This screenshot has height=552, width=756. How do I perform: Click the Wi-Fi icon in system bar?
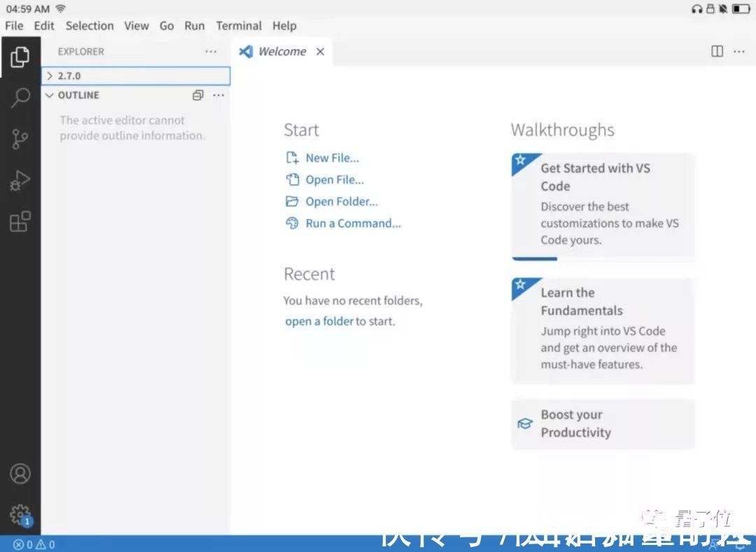tap(61, 8)
